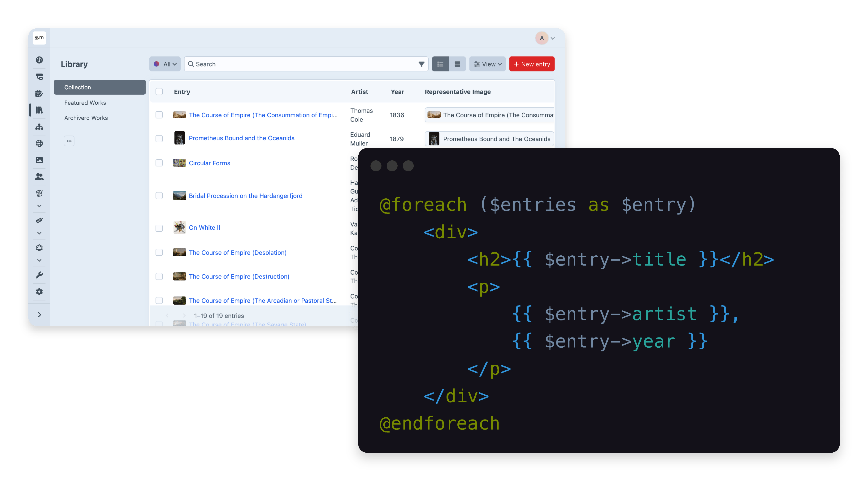Viewport: 868px width, 481px height.
Task: Select checkbox for On White II
Action: (x=159, y=228)
